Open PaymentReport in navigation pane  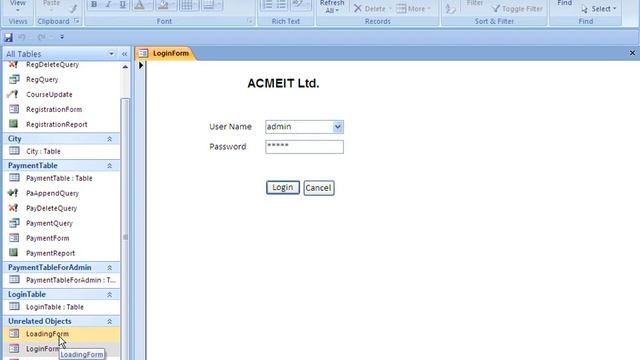coord(51,253)
